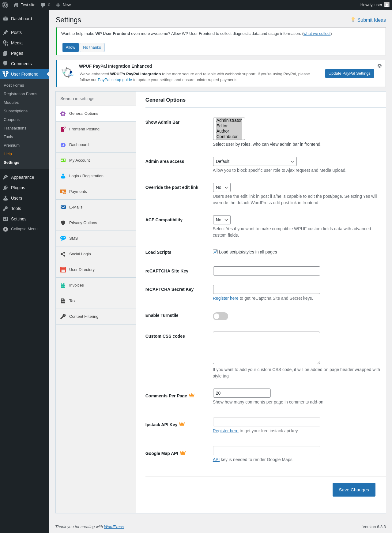
Task: Click the crown icon beside Comments Per Page
Action: 192,395
